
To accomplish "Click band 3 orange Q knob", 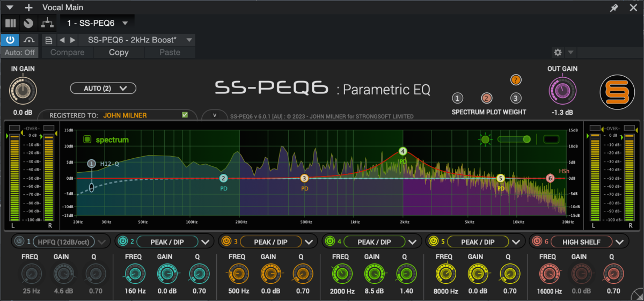I will pos(303,274).
